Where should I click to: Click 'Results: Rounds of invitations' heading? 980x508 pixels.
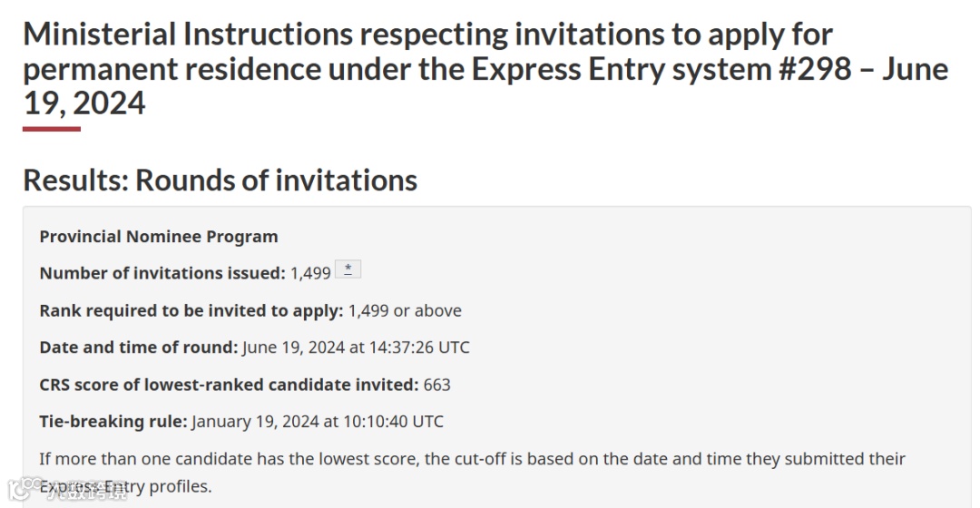tap(220, 180)
